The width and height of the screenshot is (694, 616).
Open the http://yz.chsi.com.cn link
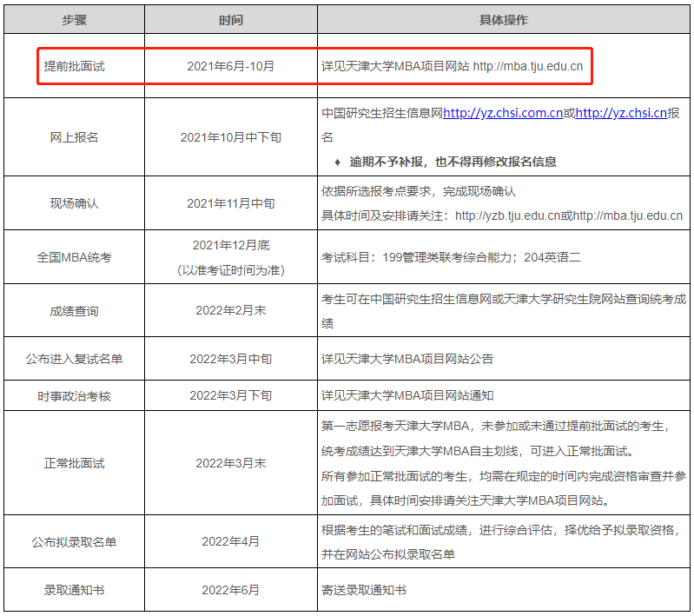pyautogui.click(x=503, y=113)
